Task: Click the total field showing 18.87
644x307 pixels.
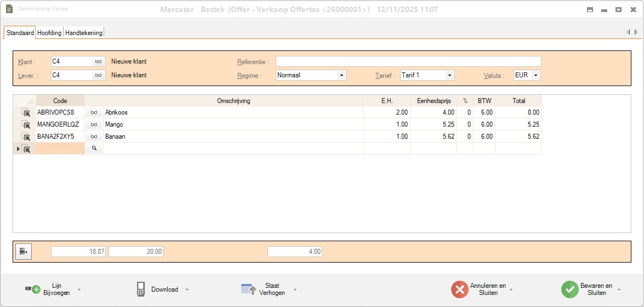Action: (78, 252)
